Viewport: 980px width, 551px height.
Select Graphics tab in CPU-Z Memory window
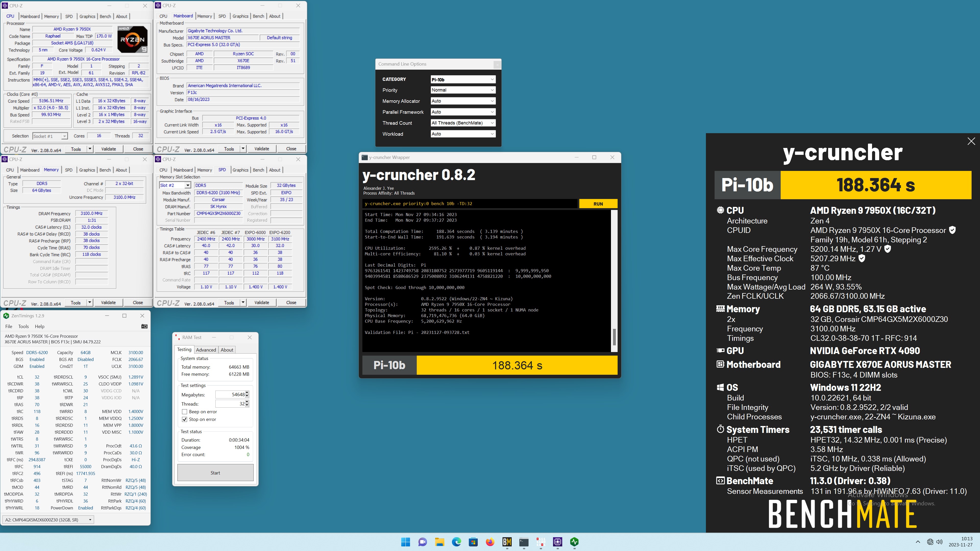87,170
